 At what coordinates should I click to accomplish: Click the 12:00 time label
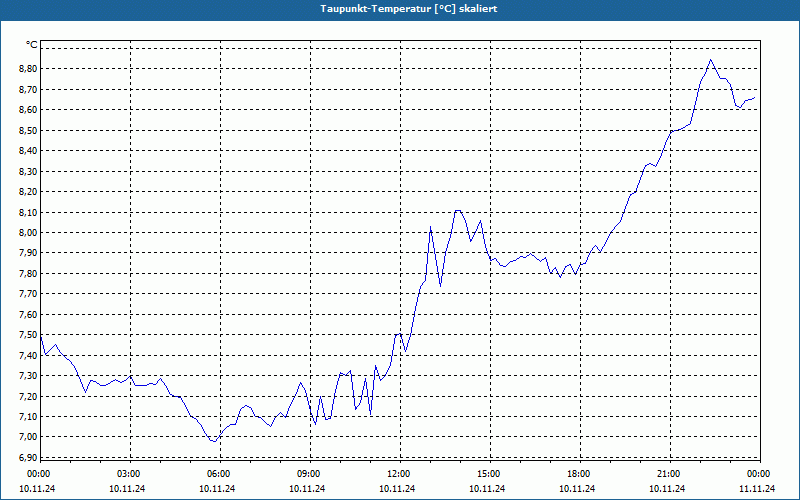pyautogui.click(x=398, y=474)
